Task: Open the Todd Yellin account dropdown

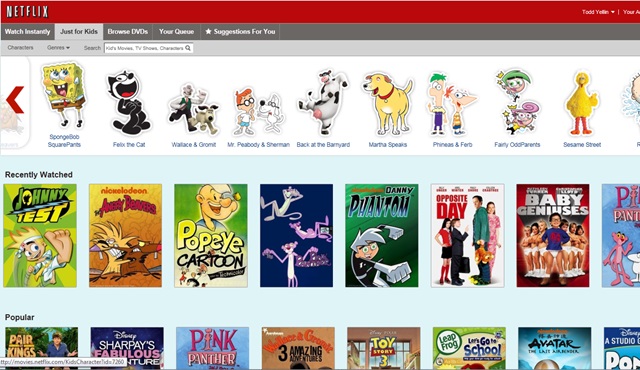Action: click(598, 12)
